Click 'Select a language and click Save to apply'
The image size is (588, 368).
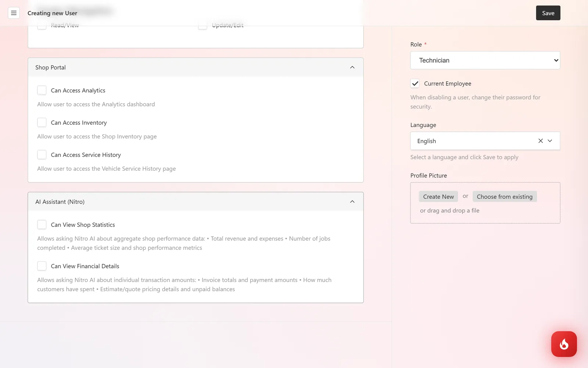tap(464, 157)
